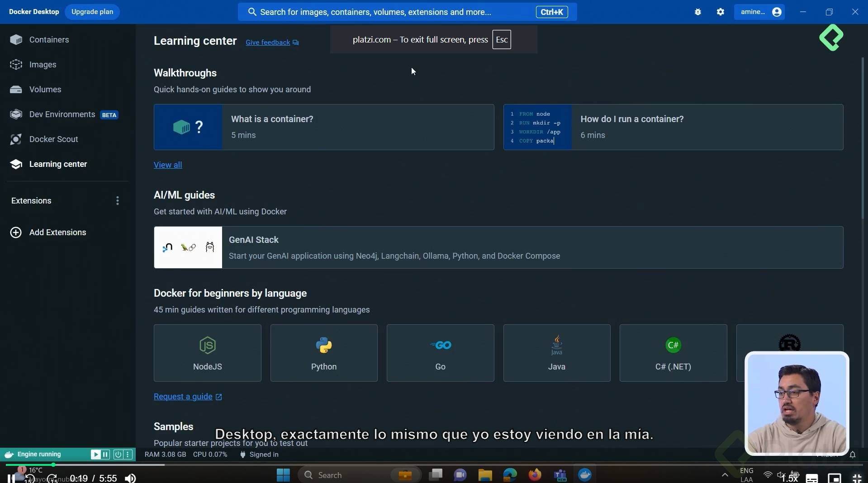Image resolution: width=868 pixels, height=483 pixels.
Task: Open the Python guide card
Action: 324,353
